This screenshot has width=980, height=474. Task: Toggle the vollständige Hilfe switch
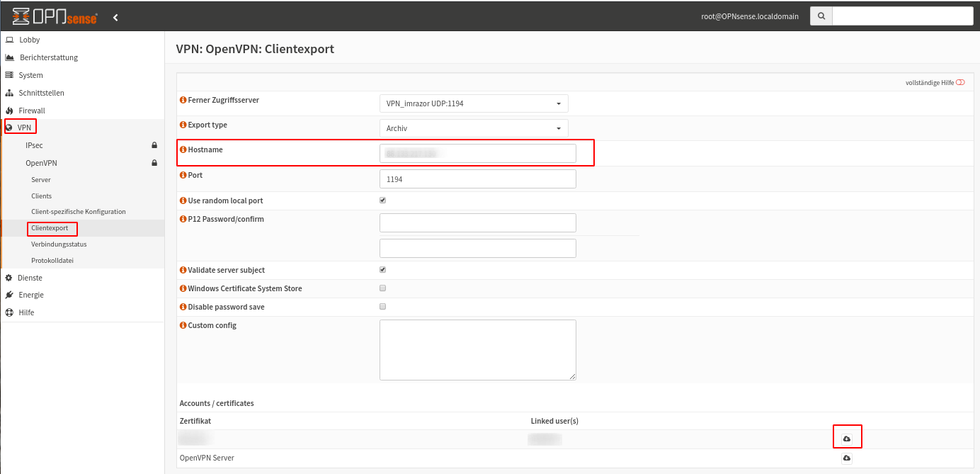[960, 83]
